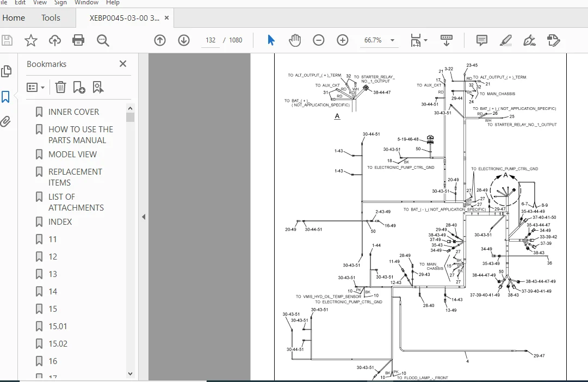Open the INDEX bookmark

tap(60, 222)
